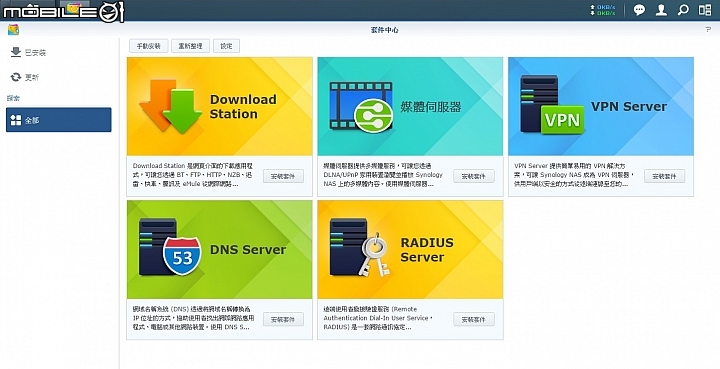Select 全部 (All) category in the sidebar
This screenshot has width=720, height=369.
pyautogui.click(x=59, y=120)
